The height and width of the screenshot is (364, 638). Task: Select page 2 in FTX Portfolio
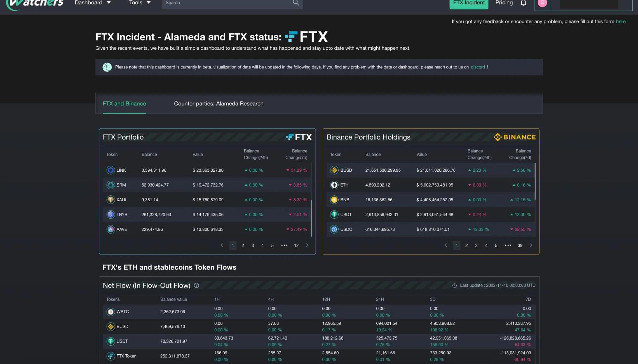[243, 245]
